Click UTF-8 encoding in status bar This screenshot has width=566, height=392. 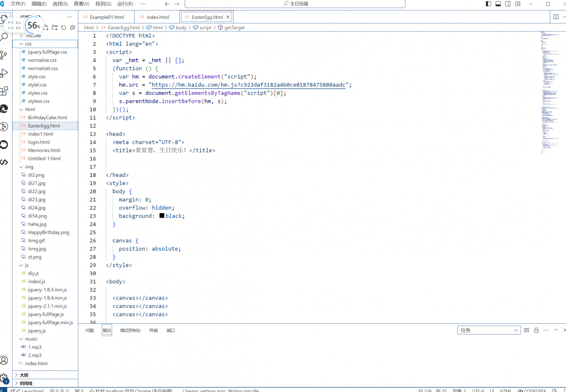[x=478, y=390]
